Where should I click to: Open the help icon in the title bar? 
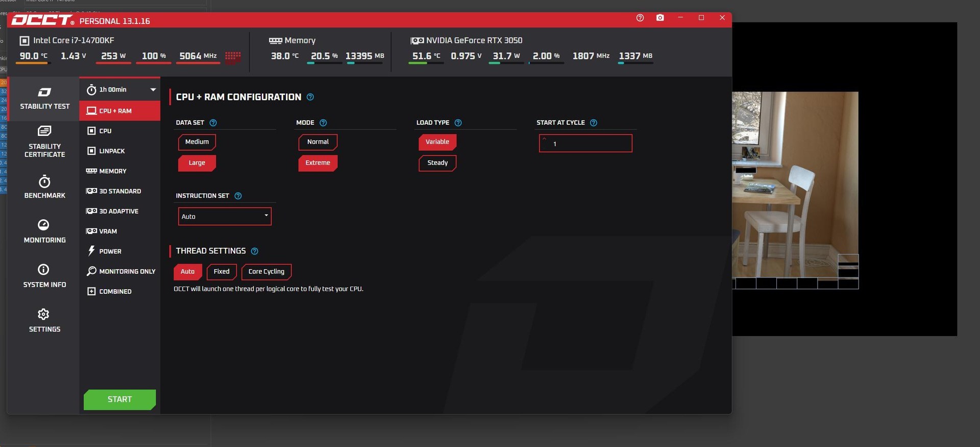click(x=640, y=18)
